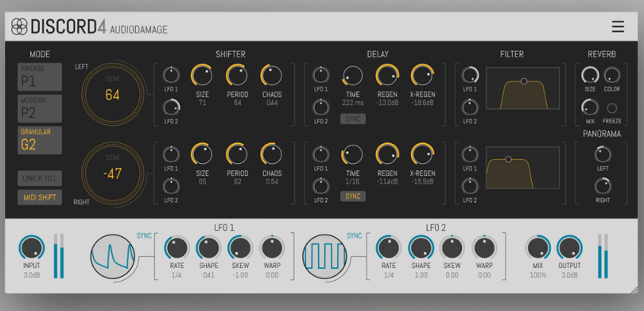The image size is (644, 311).
Task: Click the left delay X-REGEN knob at -18.6dB
Action: point(423,76)
